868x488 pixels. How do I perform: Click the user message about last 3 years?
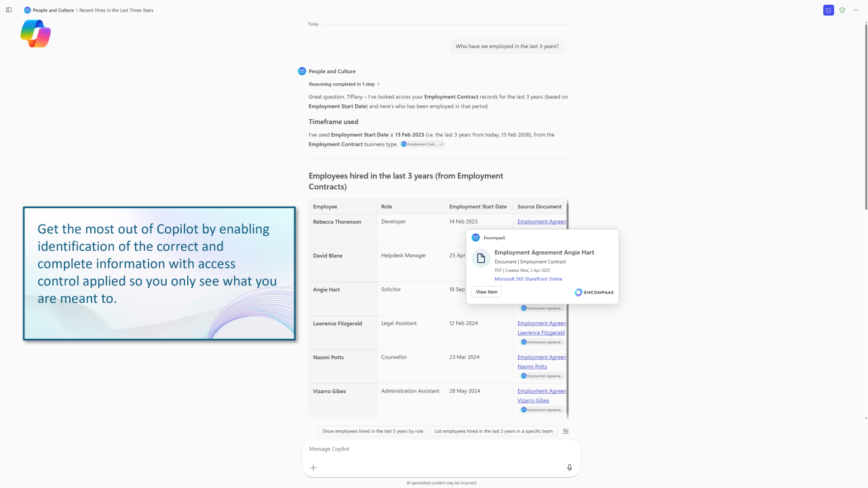coord(507,47)
